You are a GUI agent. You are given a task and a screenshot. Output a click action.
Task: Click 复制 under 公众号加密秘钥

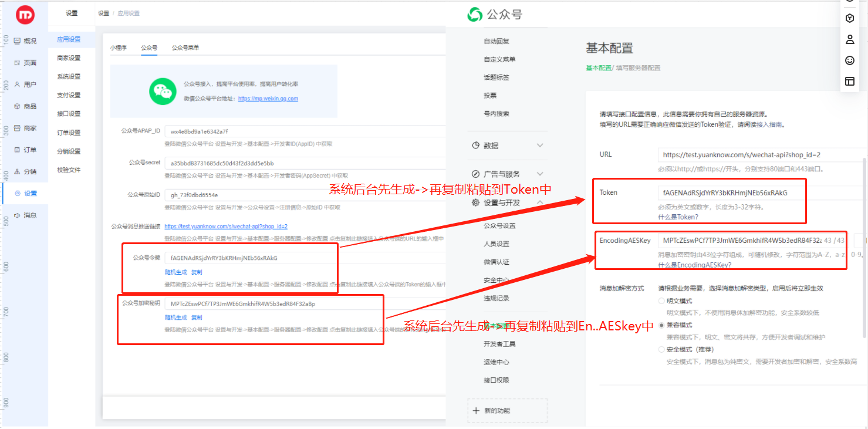[197, 317]
